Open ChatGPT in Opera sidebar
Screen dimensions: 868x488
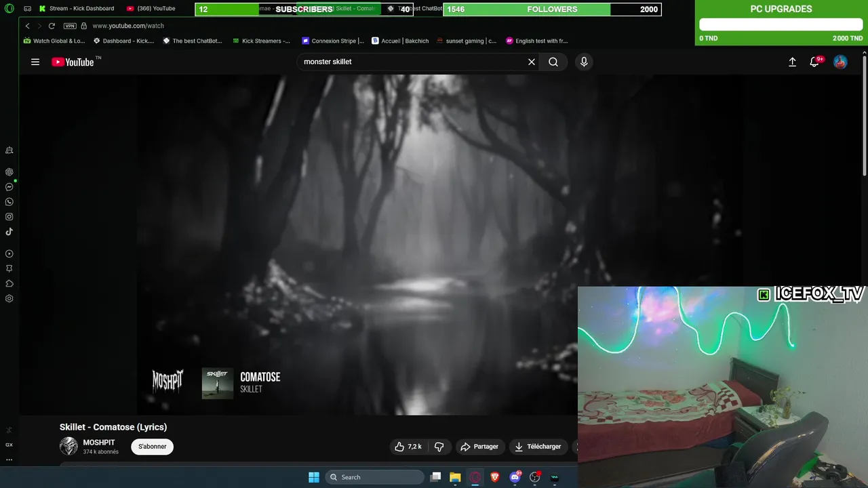pos(9,172)
